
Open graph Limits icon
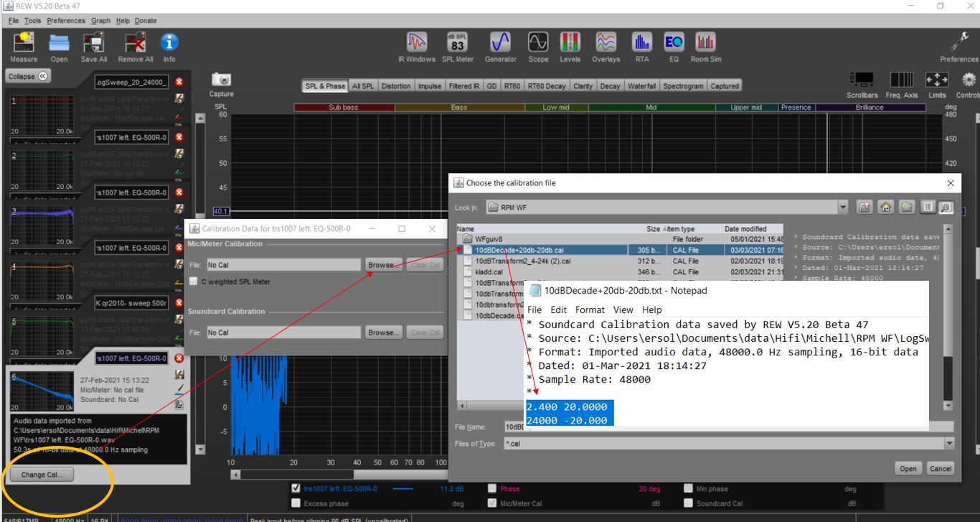[937, 79]
